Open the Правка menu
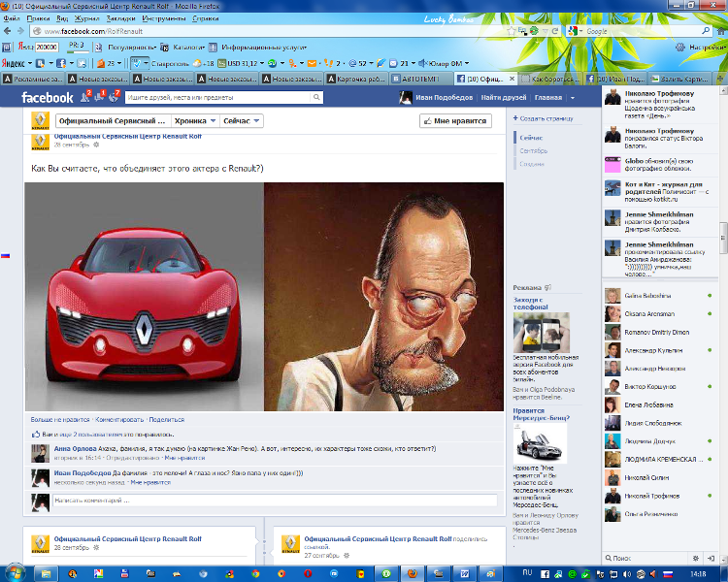Viewport: 728px width, 582px height. [x=38, y=18]
